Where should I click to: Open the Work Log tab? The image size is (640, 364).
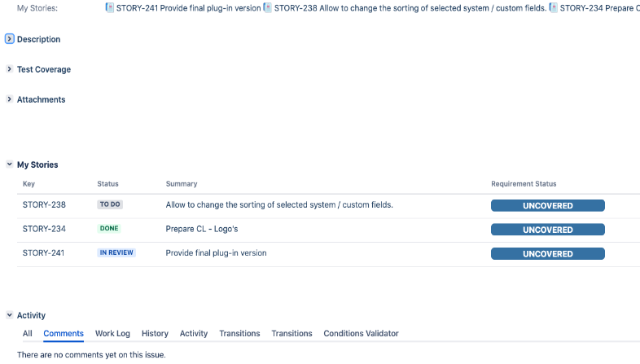coord(112,334)
